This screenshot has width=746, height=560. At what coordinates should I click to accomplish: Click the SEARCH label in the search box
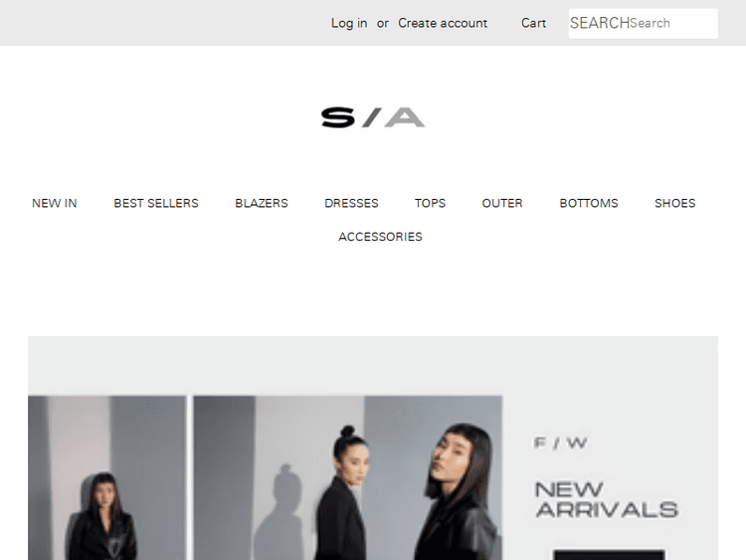click(x=600, y=23)
